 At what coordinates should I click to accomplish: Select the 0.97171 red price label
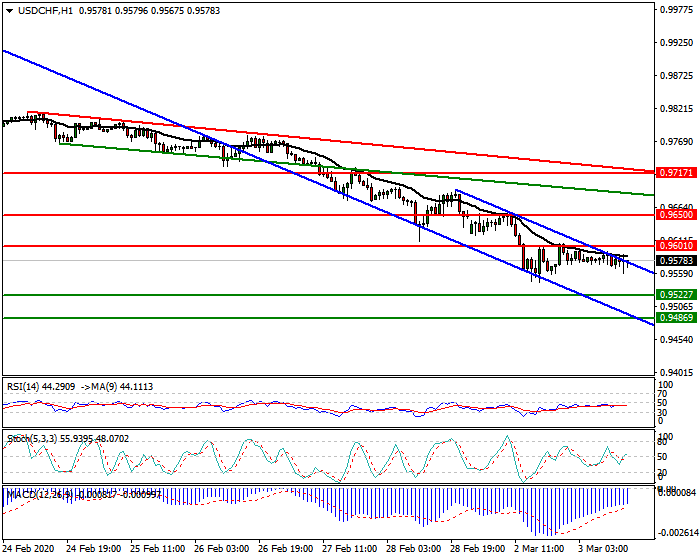click(676, 172)
